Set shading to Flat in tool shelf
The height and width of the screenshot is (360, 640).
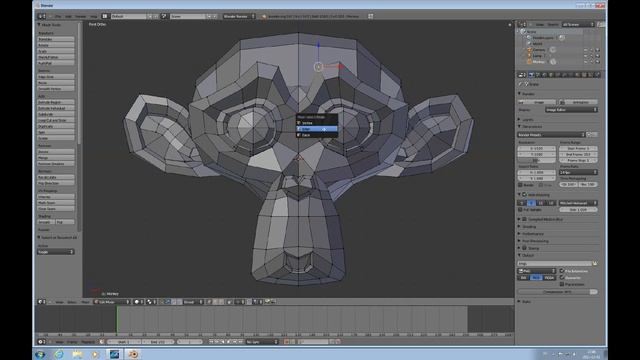[65, 222]
